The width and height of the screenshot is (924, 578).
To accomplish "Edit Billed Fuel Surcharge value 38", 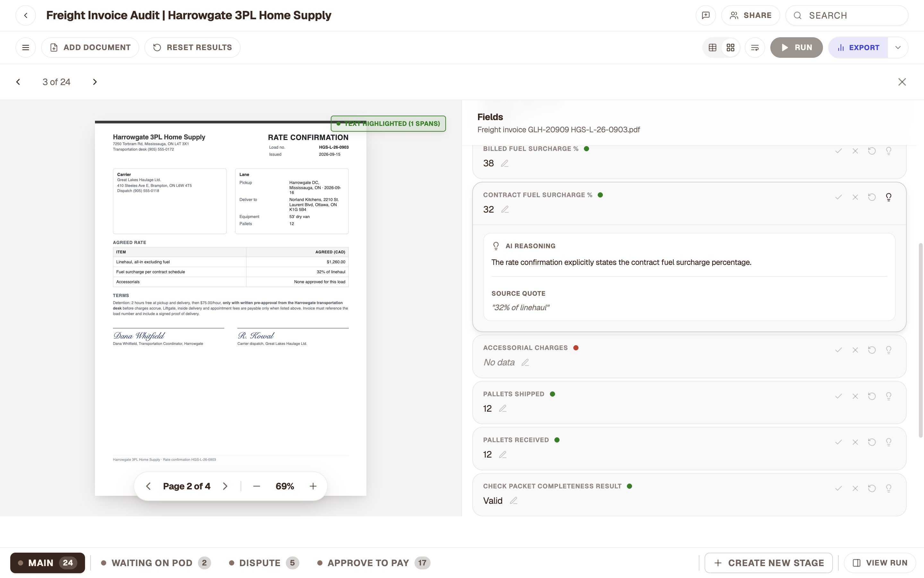I will [x=505, y=163].
